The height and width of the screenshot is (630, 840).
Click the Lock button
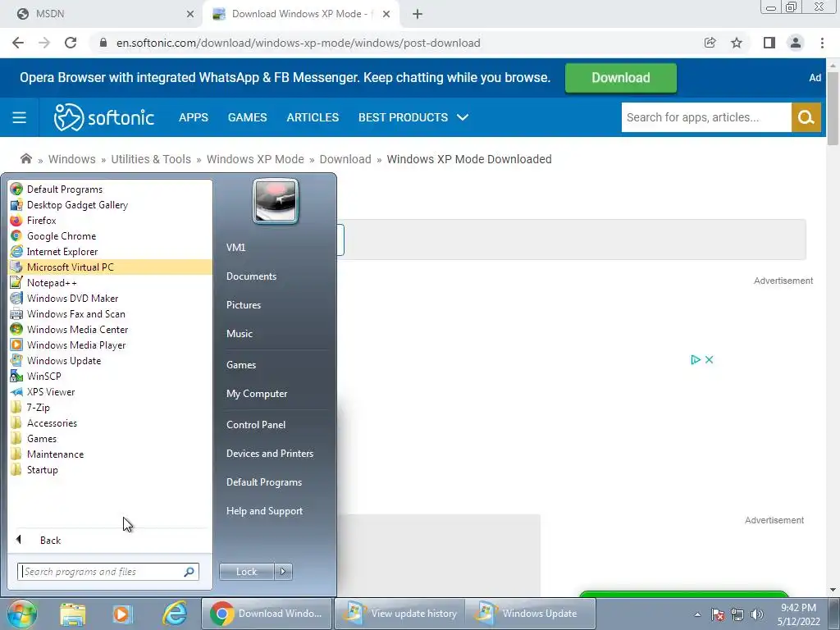click(x=246, y=572)
